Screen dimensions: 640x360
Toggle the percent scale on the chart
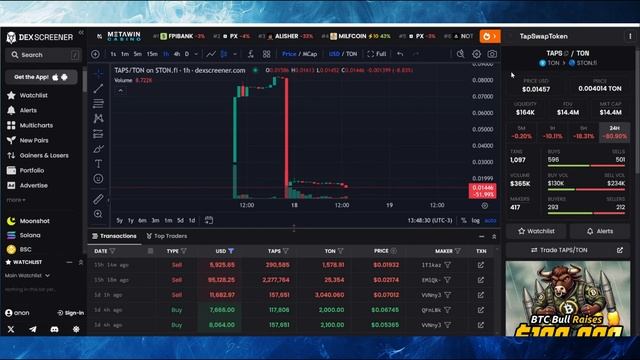point(464,220)
